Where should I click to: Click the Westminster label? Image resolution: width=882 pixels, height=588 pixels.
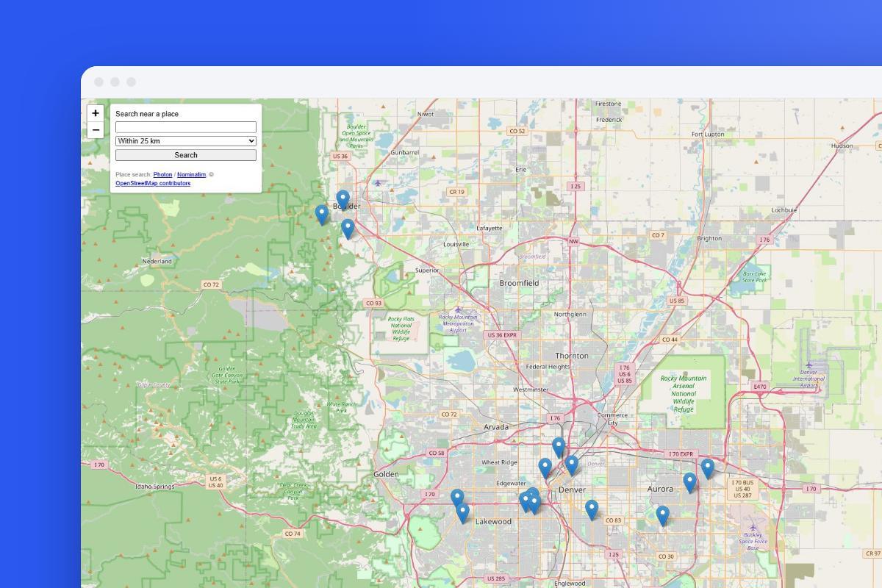point(531,390)
